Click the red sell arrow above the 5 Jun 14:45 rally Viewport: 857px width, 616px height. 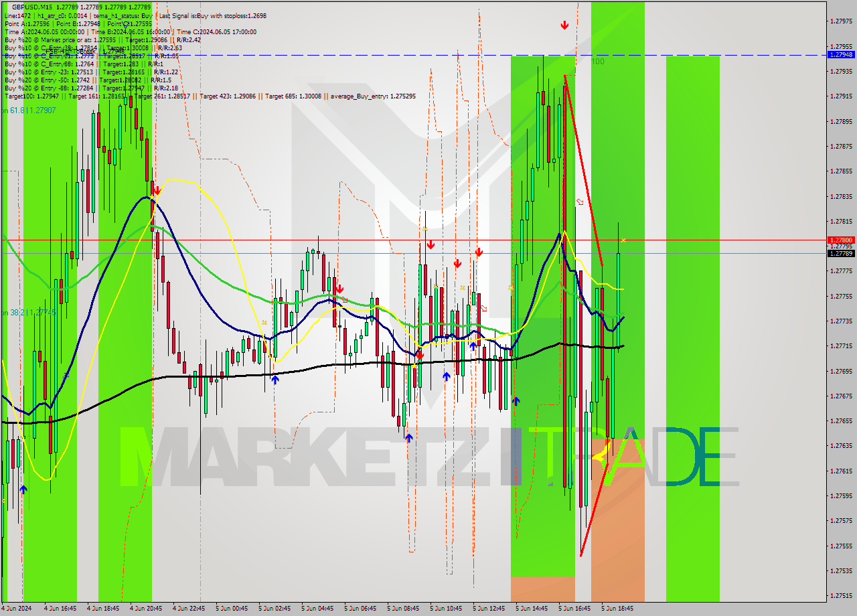tap(564, 25)
